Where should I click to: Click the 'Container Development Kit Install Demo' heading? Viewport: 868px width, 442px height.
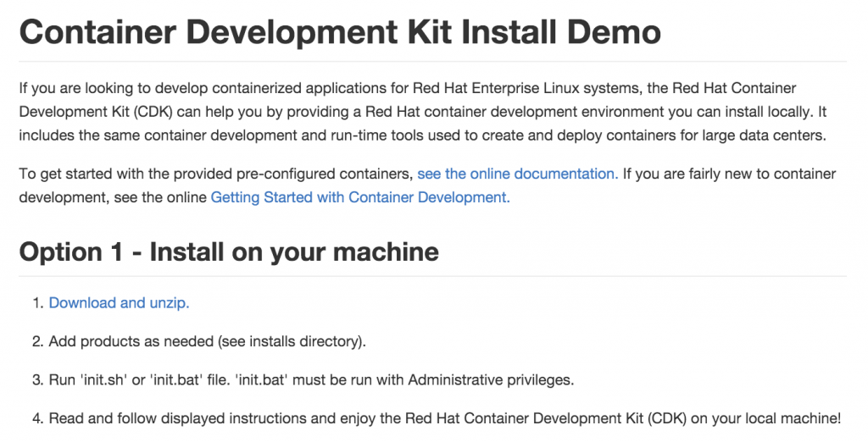[340, 31]
